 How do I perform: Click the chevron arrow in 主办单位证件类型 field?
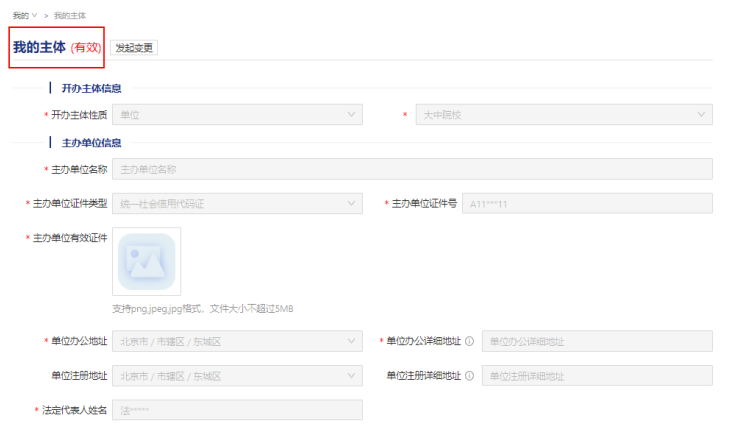(351, 204)
